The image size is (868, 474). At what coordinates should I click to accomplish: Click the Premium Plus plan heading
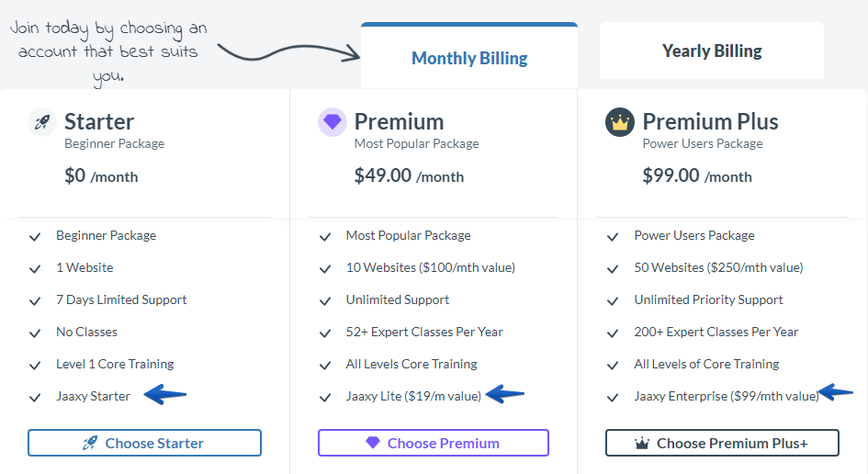click(x=710, y=121)
